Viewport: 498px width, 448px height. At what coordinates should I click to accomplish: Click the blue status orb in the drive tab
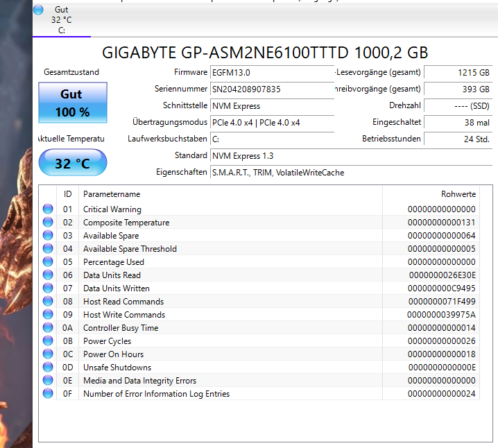tap(38, 10)
